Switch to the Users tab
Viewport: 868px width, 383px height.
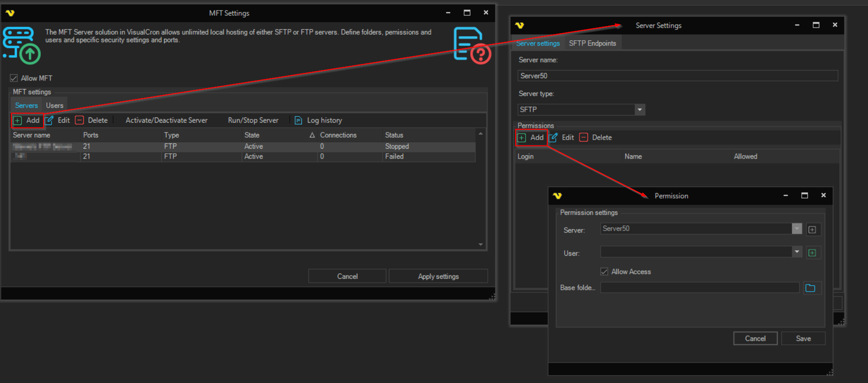click(x=54, y=106)
